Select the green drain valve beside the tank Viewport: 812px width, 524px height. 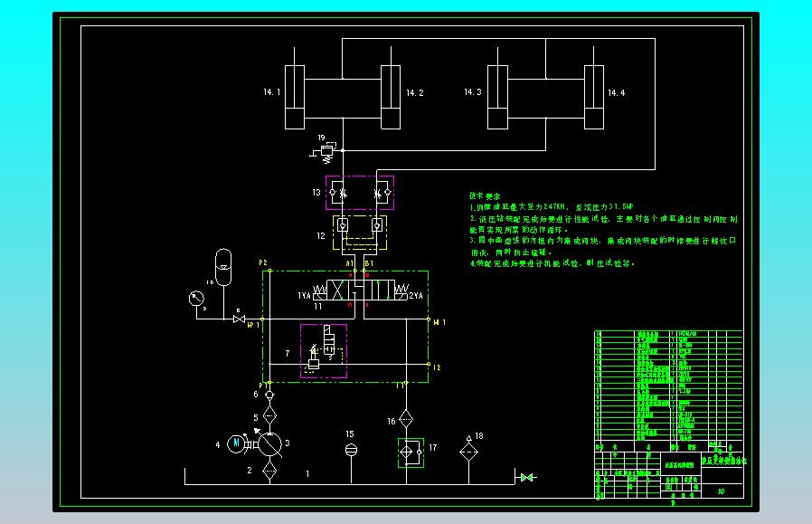527,477
